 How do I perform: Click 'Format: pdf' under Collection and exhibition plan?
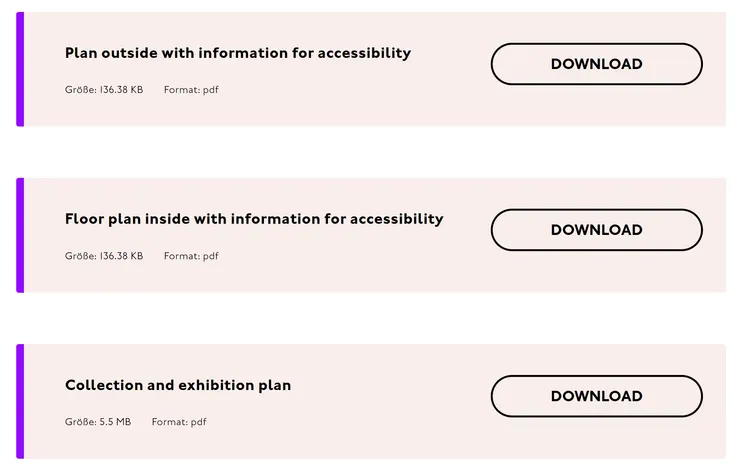tap(179, 422)
